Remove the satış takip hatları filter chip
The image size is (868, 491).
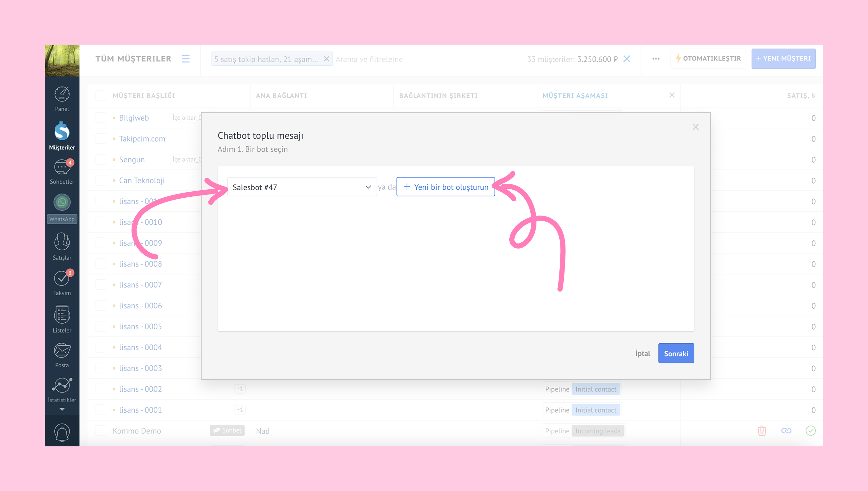[x=326, y=59]
